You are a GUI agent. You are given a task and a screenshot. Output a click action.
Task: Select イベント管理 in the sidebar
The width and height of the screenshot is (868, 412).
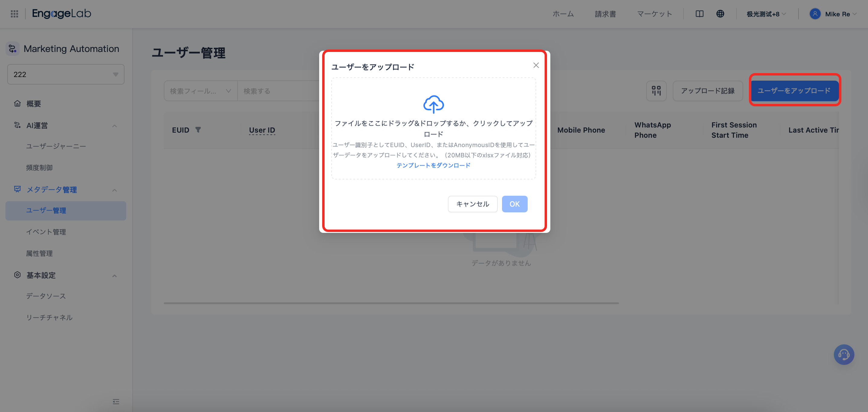pyautogui.click(x=46, y=232)
